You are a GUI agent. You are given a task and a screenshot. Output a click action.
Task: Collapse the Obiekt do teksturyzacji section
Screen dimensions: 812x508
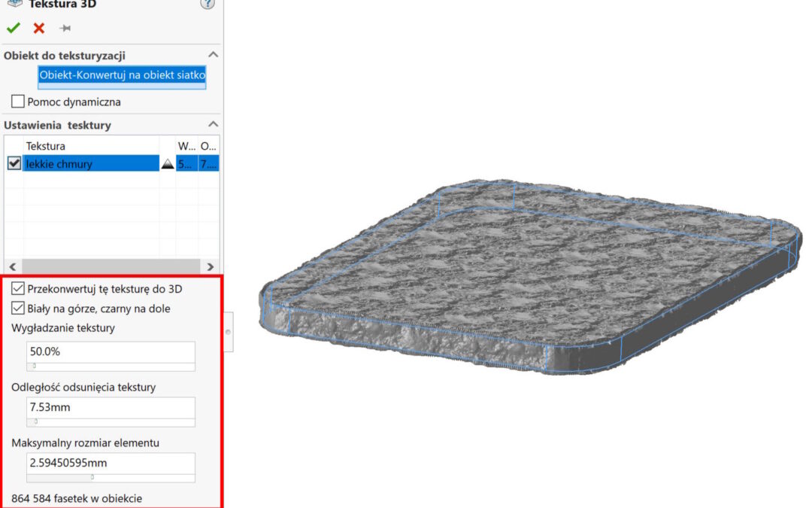point(213,55)
